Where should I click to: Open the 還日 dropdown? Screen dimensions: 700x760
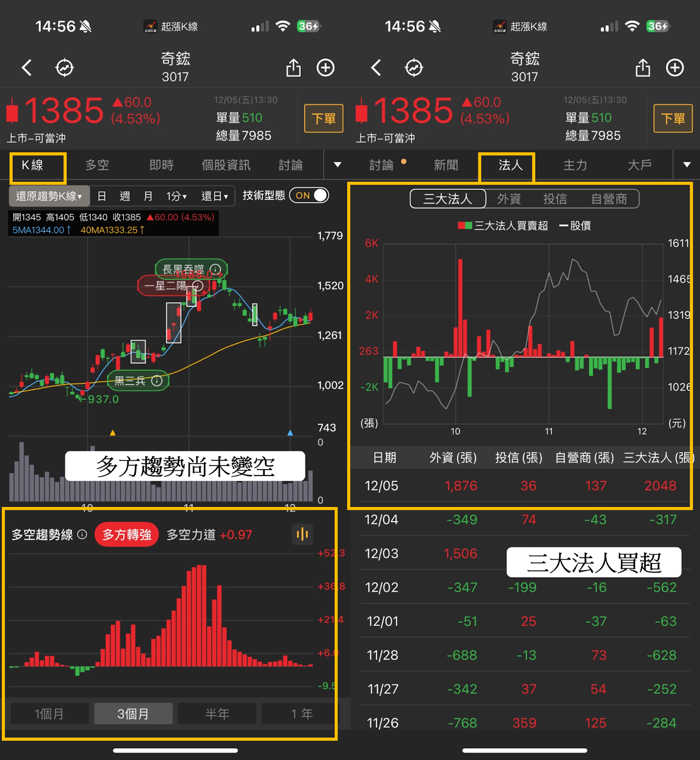coord(215,196)
